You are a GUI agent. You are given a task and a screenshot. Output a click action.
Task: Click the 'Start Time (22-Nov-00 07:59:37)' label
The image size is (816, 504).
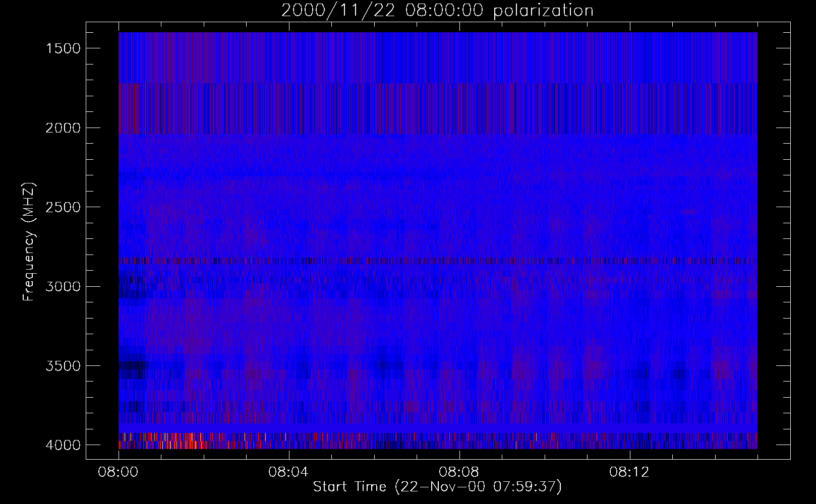click(437, 487)
